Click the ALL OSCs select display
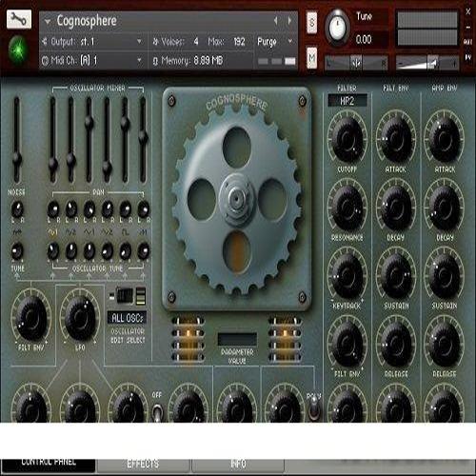 [x=127, y=318]
